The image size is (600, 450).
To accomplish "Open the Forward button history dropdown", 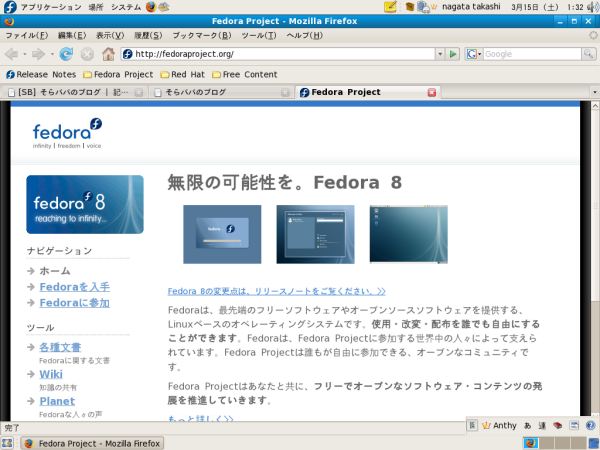I will click(52, 54).
